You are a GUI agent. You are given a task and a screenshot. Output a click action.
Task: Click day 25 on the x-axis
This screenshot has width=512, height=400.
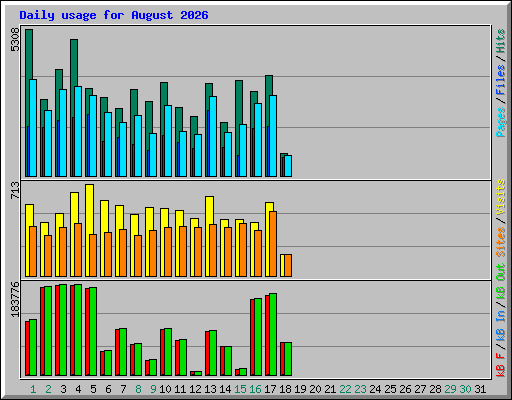tap(390, 389)
